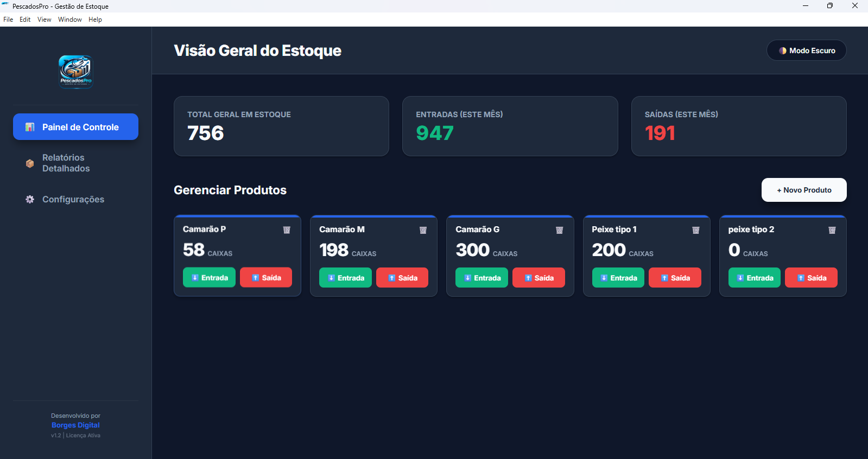
Task: Click the box icon beside Relatórios Detalhados
Action: (30, 163)
